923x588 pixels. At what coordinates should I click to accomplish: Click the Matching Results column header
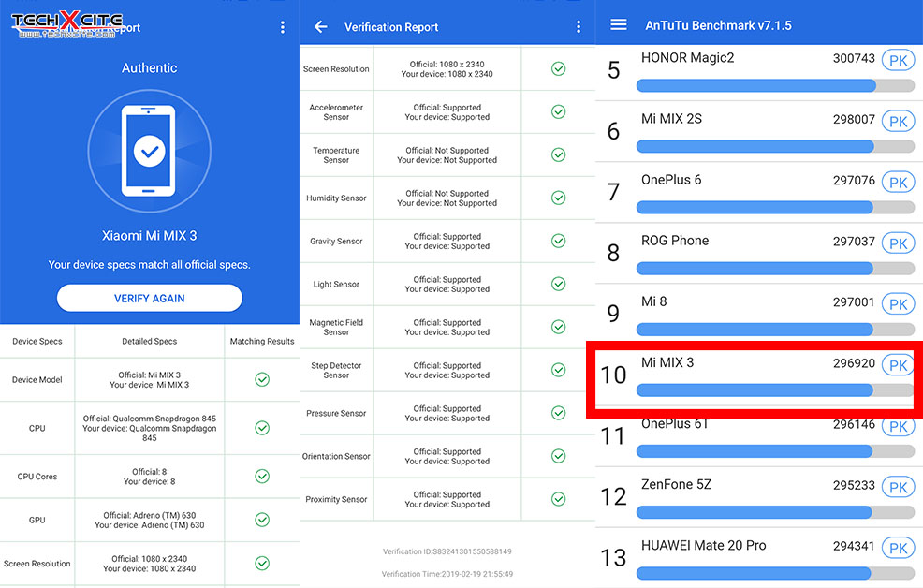click(262, 342)
